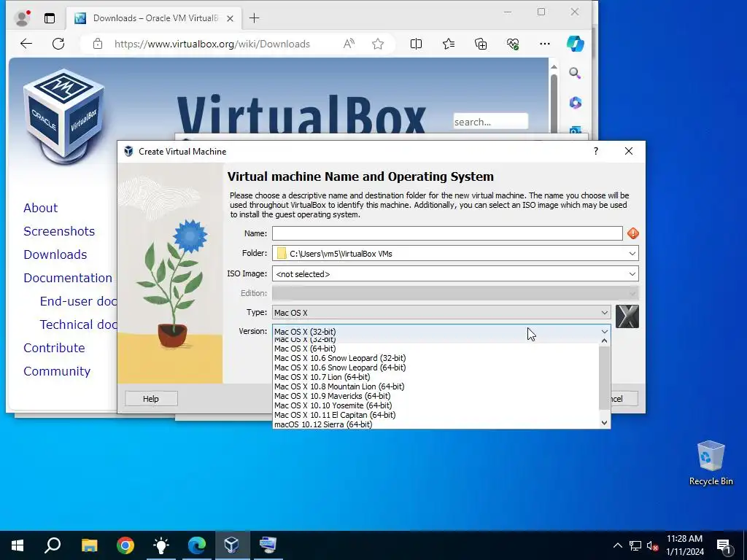The height and width of the screenshot is (560, 747).
Task: Open Microsoft 365 sidebar icon
Action: tap(575, 102)
